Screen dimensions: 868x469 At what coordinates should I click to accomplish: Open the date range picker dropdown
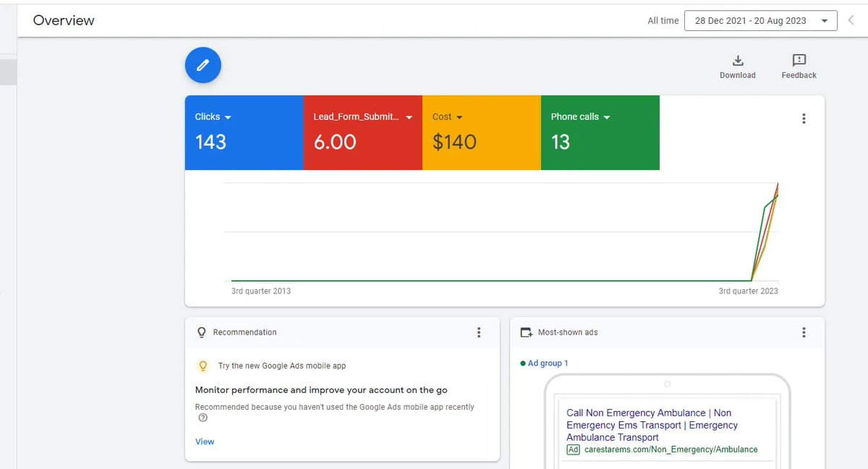click(x=760, y=20)
